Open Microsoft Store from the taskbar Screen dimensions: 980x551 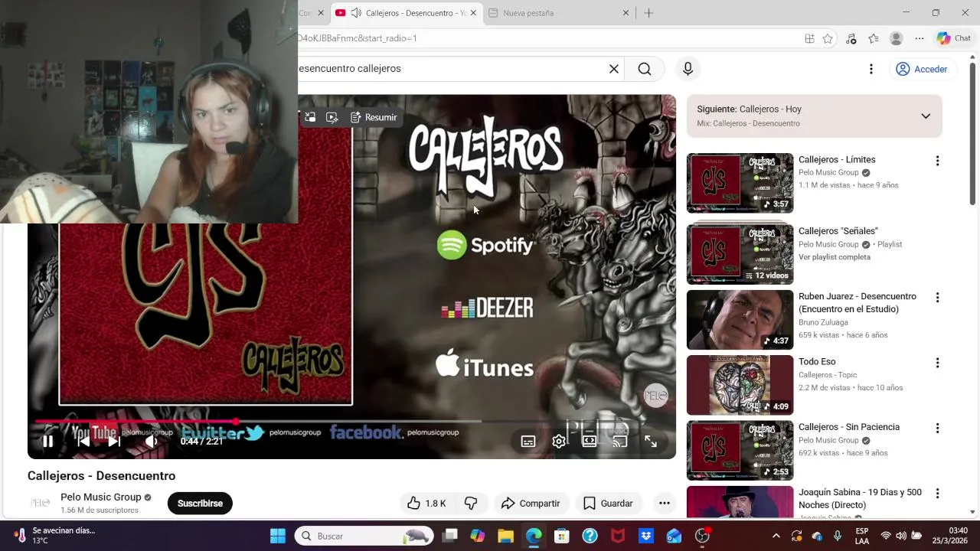click(x=562, y=536)
